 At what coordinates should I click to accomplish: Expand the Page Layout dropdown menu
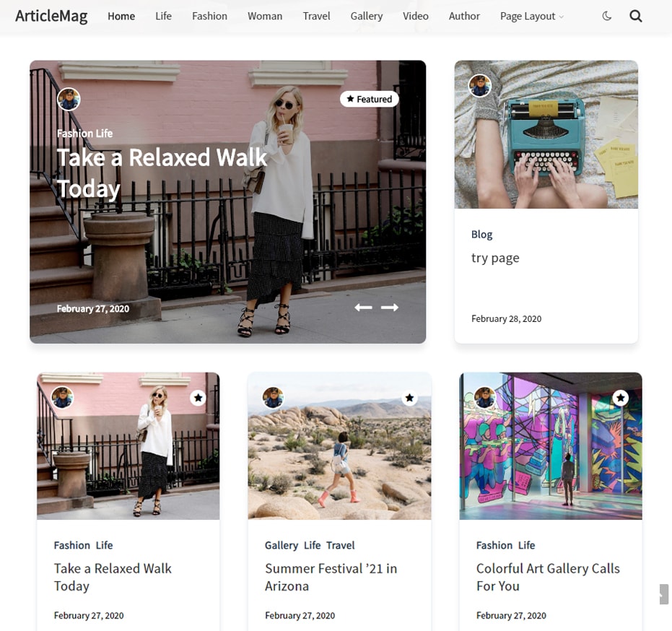click(x=532, y=17)
